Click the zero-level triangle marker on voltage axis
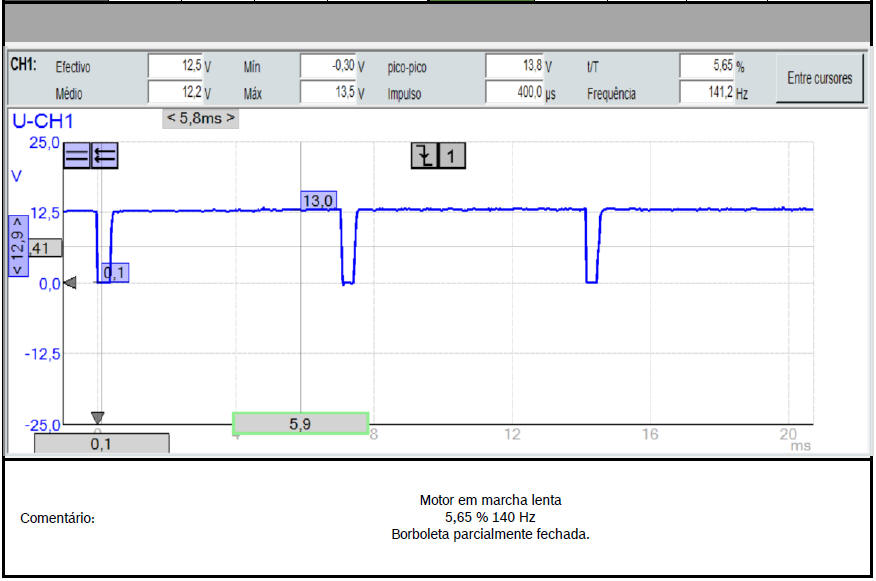The height and width of the screenshot is (581, 876). tap(70, 283)
